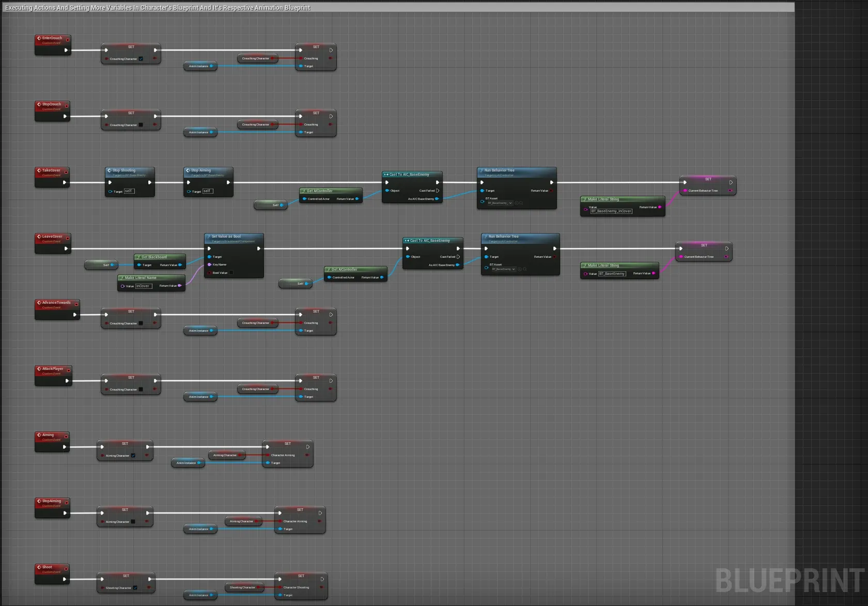Click the Aiming Character variable node in Aiming row
The height and width of the screenshot is (606, 868).
point(227,455)
